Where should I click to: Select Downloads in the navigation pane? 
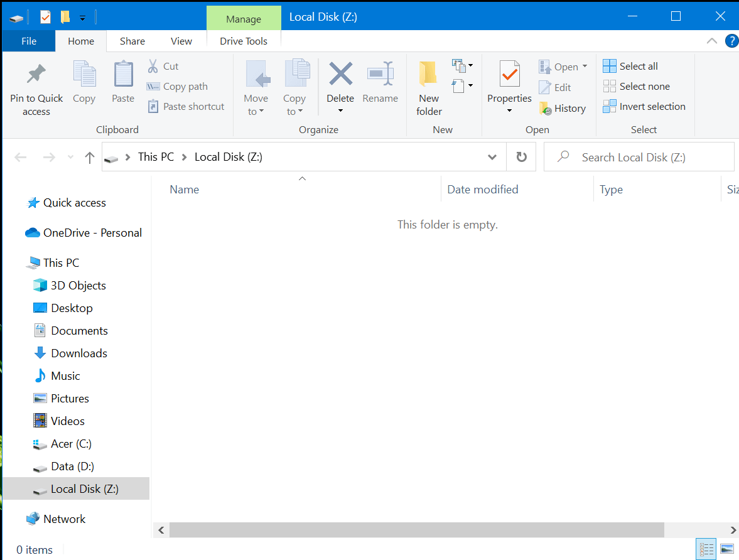(x=79, y=353)
